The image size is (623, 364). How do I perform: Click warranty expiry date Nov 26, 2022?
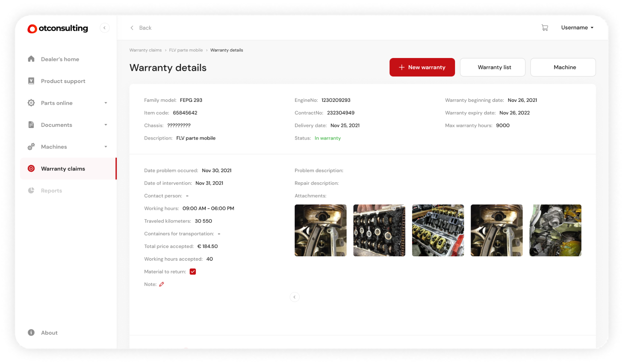pyautogui.click(x=515, y=113)
